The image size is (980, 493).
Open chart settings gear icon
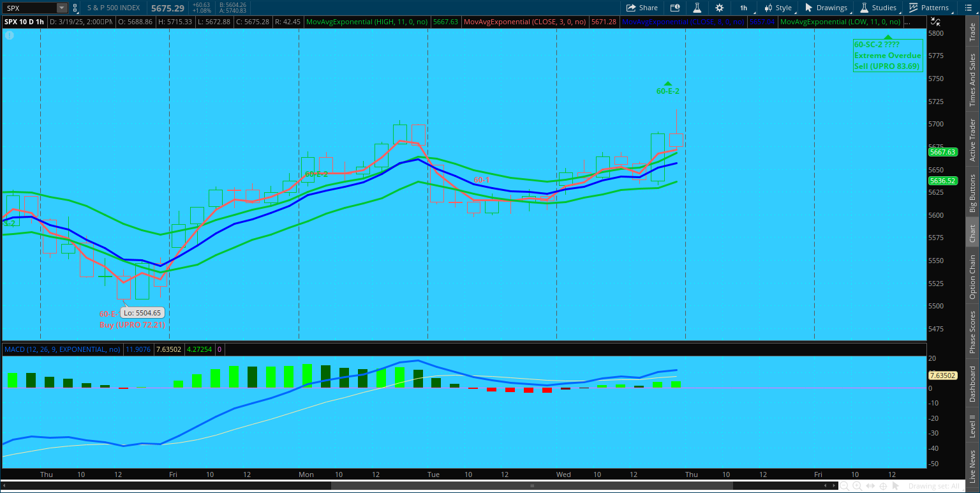(719, 8)
